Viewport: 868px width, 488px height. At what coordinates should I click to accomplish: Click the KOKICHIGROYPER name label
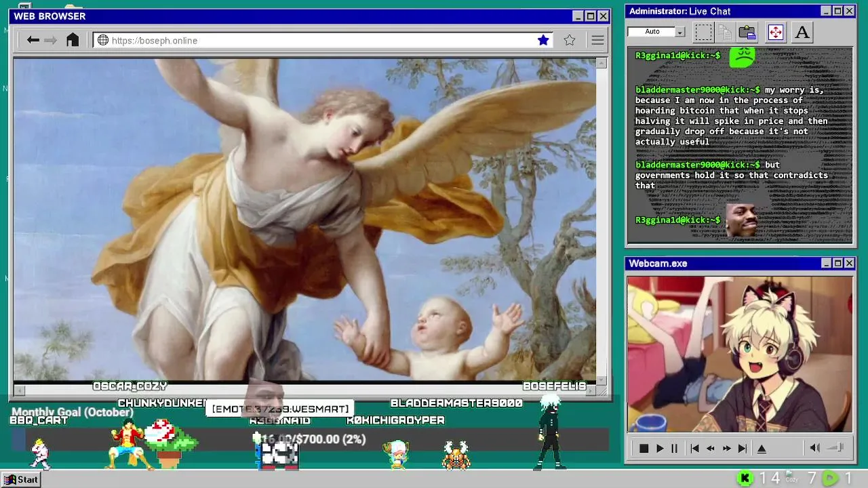[x=395, y=420]
